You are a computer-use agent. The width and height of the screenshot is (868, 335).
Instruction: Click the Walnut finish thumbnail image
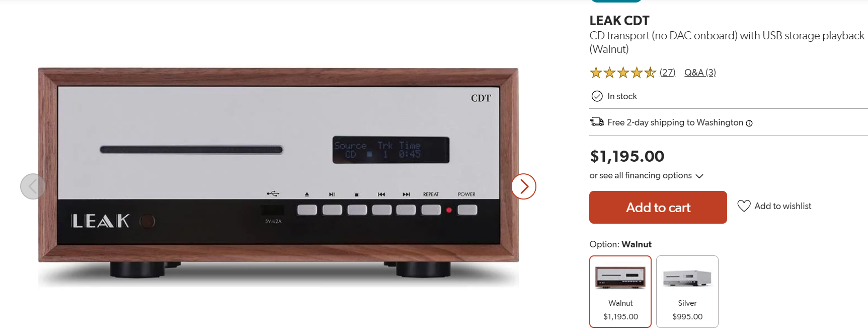pyautogui.click(x=620, y=278)
